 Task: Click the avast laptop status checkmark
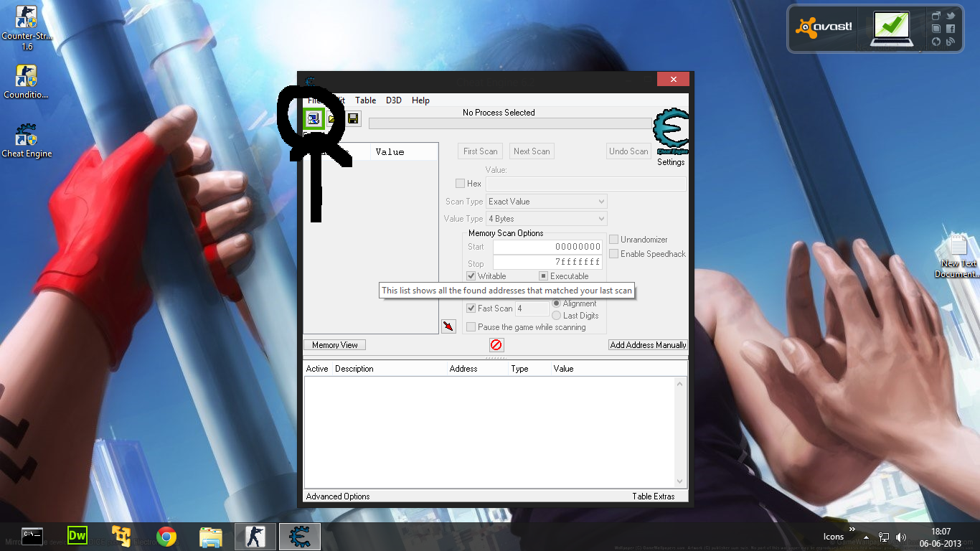[890, 27]
